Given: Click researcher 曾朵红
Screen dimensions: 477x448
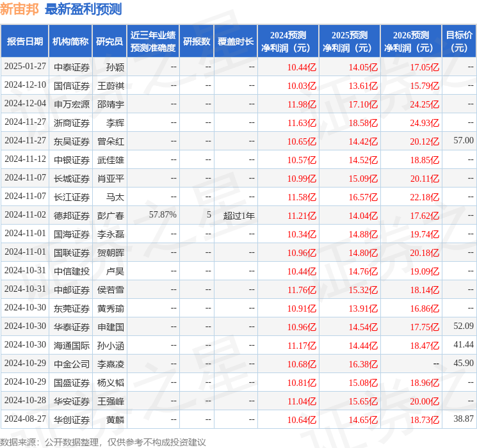Looking at the screenshot, I should point(111,141).
